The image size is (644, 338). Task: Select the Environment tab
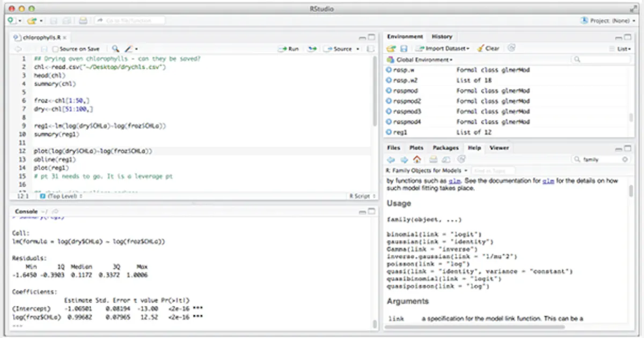(x=405, y=36)
